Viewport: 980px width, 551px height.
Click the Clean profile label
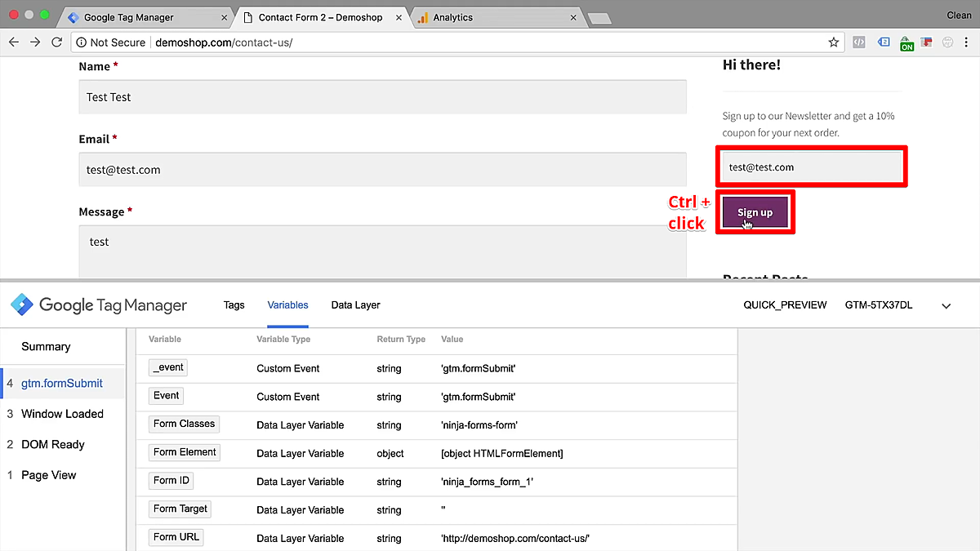point(959,16)
